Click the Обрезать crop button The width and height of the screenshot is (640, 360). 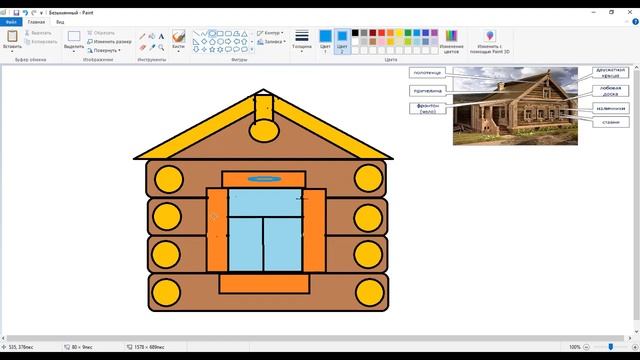tap(101, 33)
